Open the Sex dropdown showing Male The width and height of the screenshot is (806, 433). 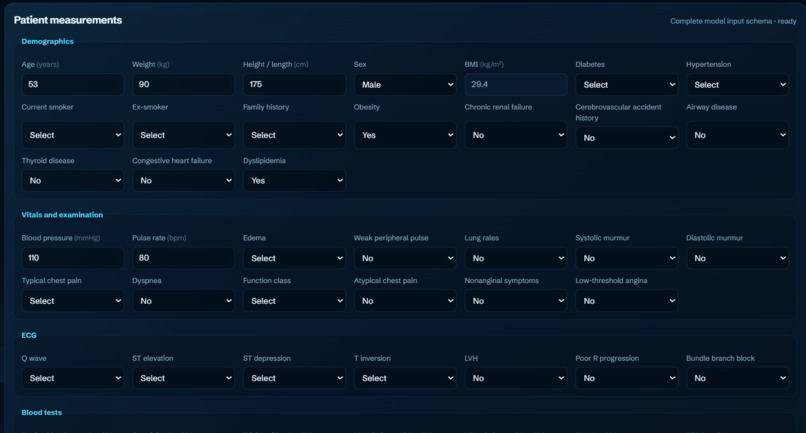405,84
